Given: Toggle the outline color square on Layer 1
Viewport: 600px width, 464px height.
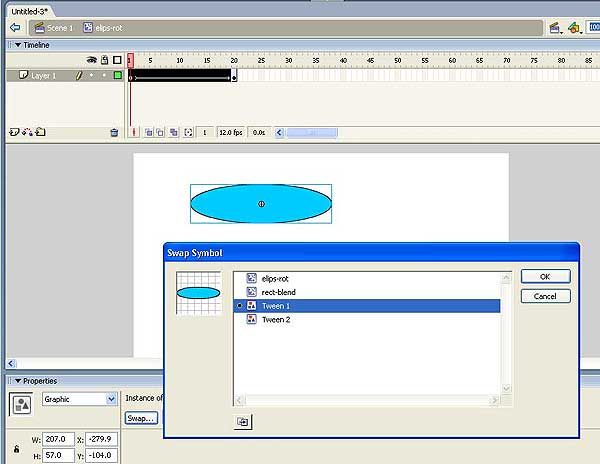Looking at the screenshot, I should pyautogui.click(x=117, y=75).
